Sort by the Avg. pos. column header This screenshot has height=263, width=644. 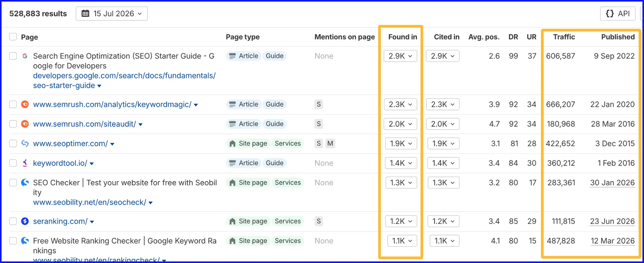point(484,37)
